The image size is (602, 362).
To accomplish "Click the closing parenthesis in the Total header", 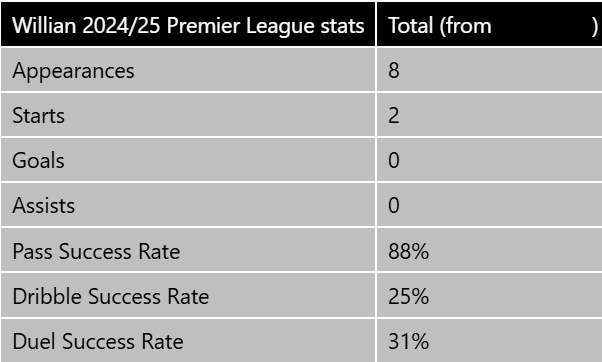I will tap(595, 26).
